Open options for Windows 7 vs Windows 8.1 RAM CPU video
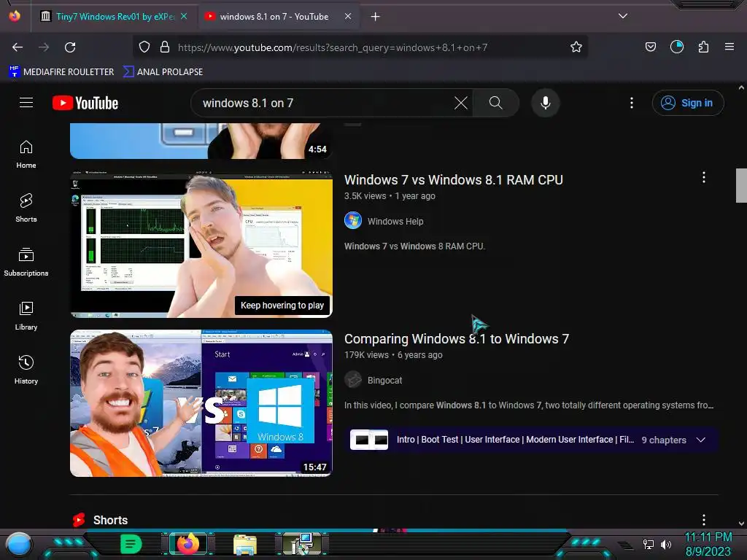 [704, 178]
